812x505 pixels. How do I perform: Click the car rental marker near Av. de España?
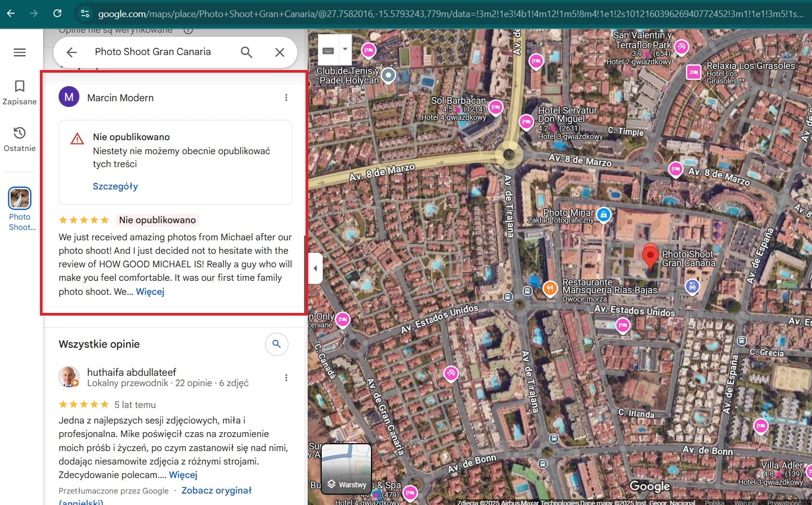click(x=692, y=286)
